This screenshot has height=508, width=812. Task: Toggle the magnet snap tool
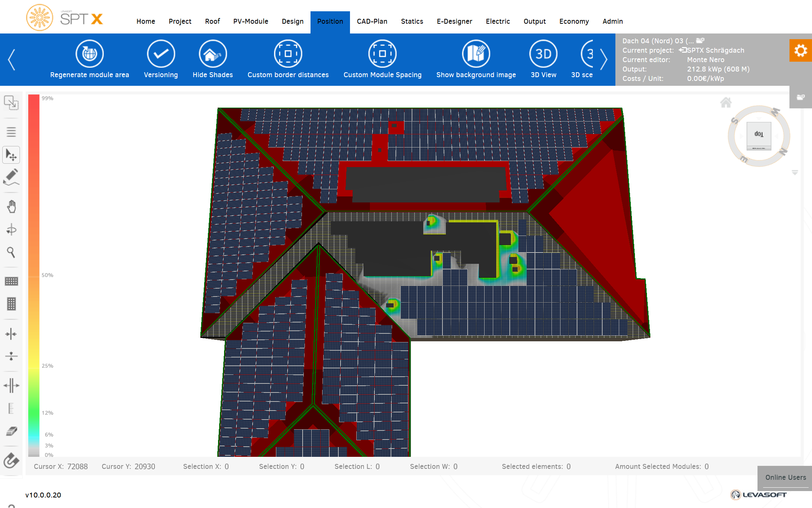point(11,460)
